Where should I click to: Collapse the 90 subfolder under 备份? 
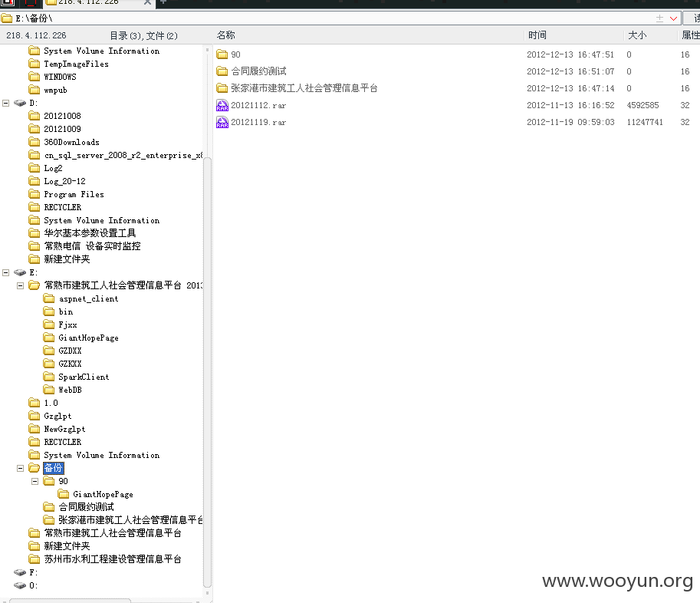(x=35, y=481)
